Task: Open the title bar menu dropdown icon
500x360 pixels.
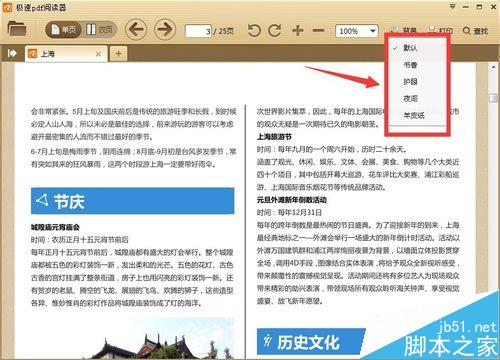Action: [x=453, y=7]
